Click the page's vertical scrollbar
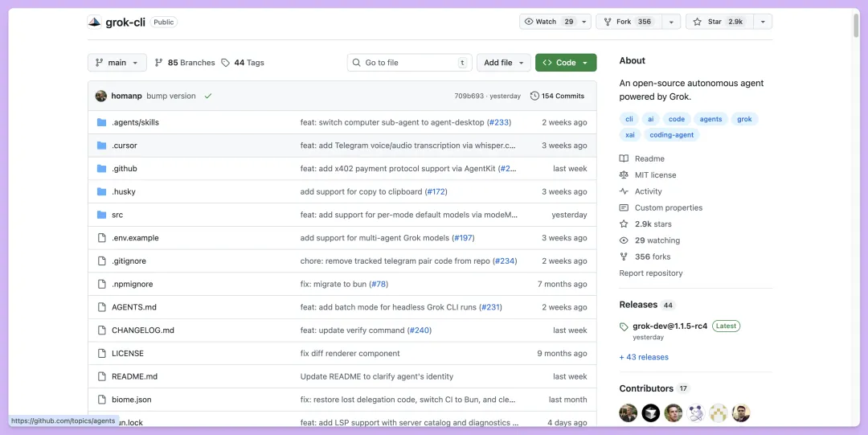868x435 pixels. pyautogui.click(x=856, y=24)
